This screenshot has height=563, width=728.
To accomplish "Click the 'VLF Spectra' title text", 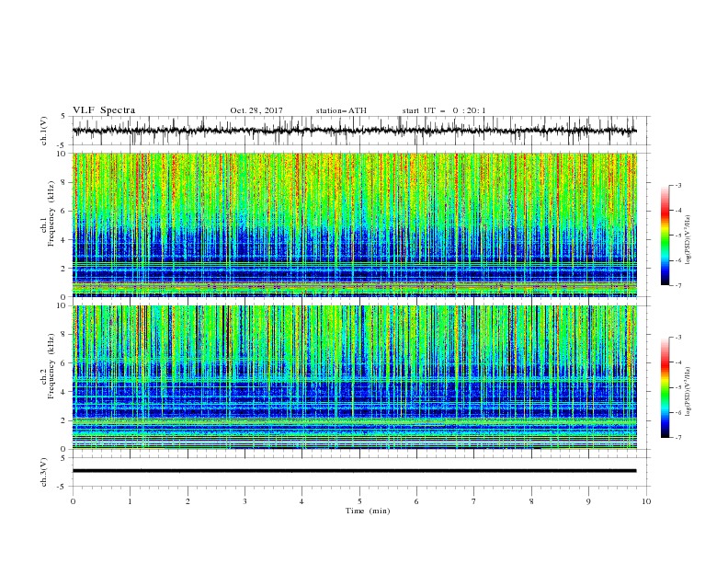I will click(104, 110).
